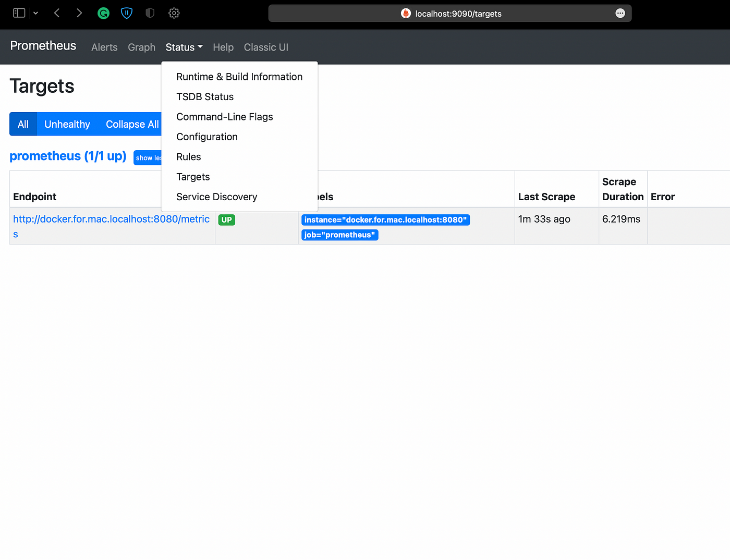Click the Prometheus flame favicon in address bar
The image size is (730, 560).
(406, 14)
